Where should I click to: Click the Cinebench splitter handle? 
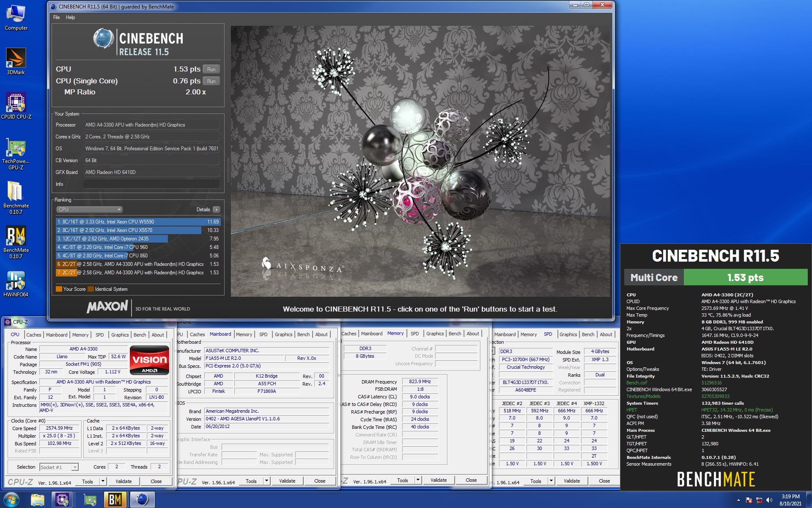pos(228,169)
